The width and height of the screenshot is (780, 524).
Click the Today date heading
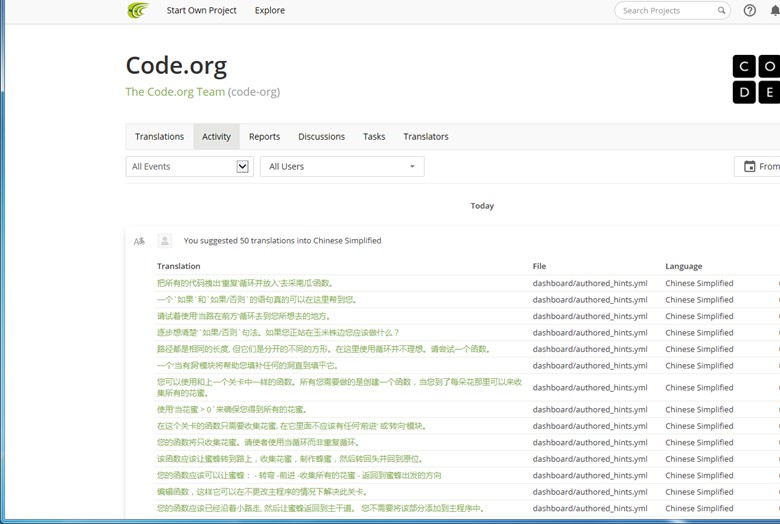(482, 206)
